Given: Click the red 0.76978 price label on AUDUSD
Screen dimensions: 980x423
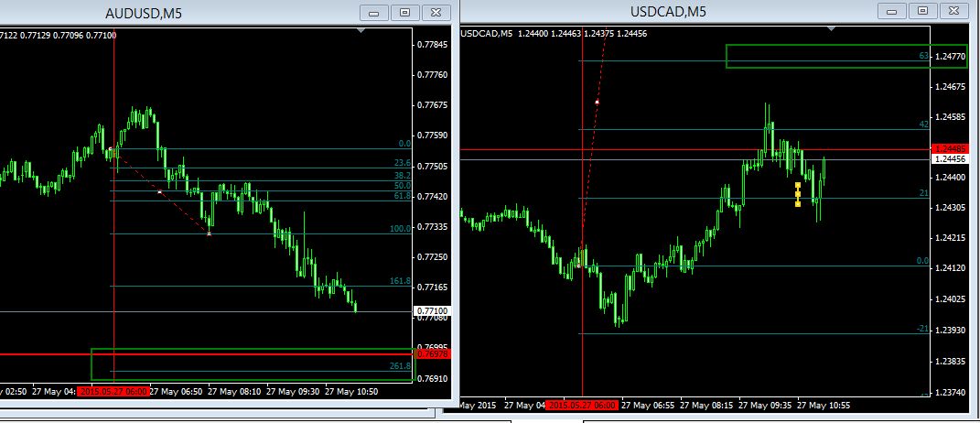Looking at the screenshot, I should (432, 353).
